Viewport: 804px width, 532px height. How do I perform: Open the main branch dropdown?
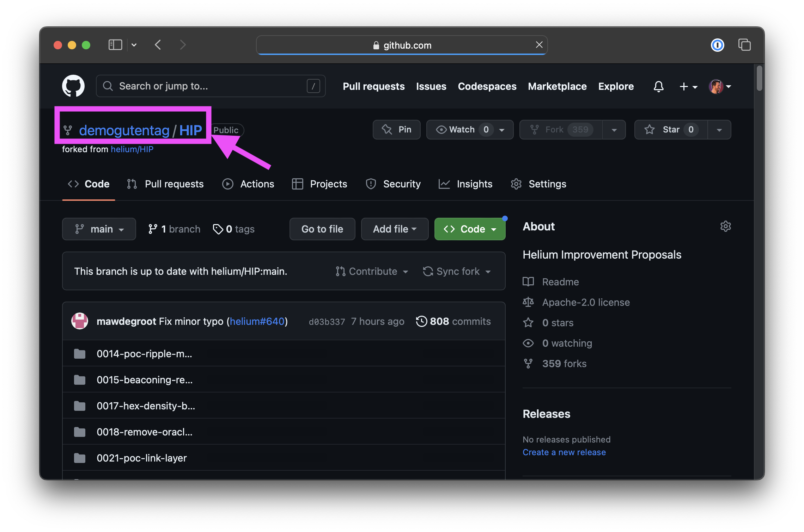pos(99,229)
